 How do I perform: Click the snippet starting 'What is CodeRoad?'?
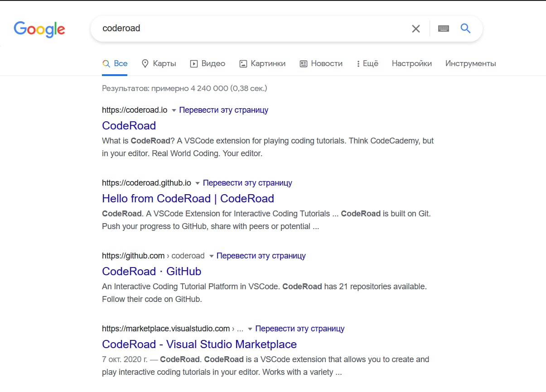click(x=268, y=147)
